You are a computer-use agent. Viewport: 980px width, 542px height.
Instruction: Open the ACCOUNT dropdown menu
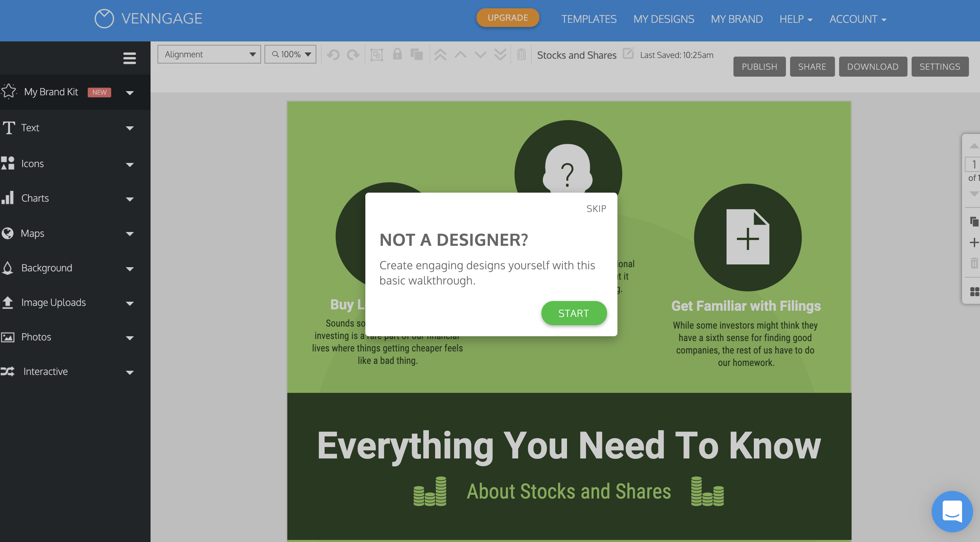tap(857, 19)
